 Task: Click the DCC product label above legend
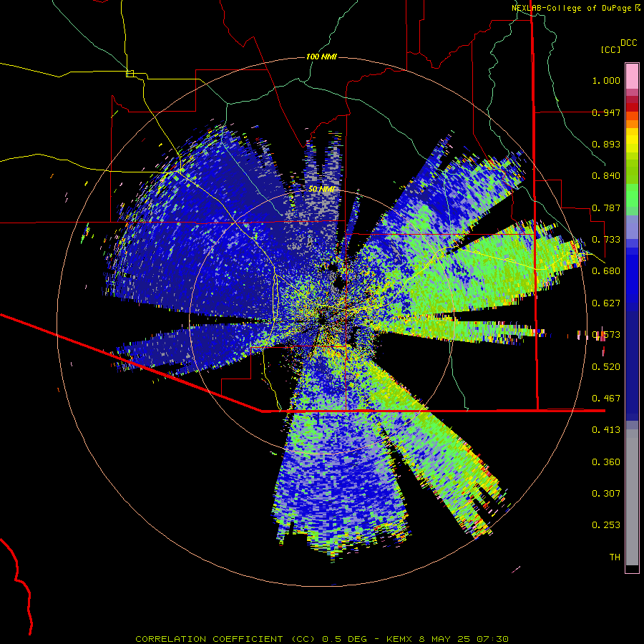pyautogui.click(x=628, y=43)
